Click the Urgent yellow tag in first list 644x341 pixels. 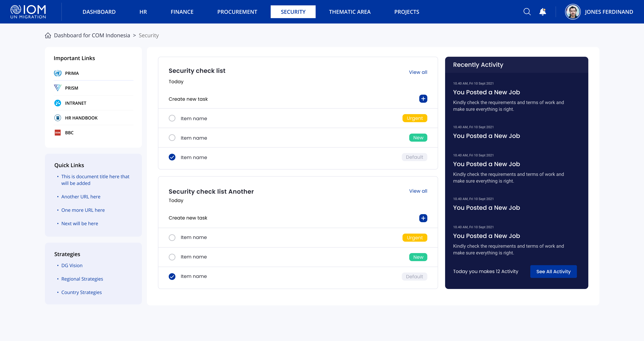tap(415, 118)
